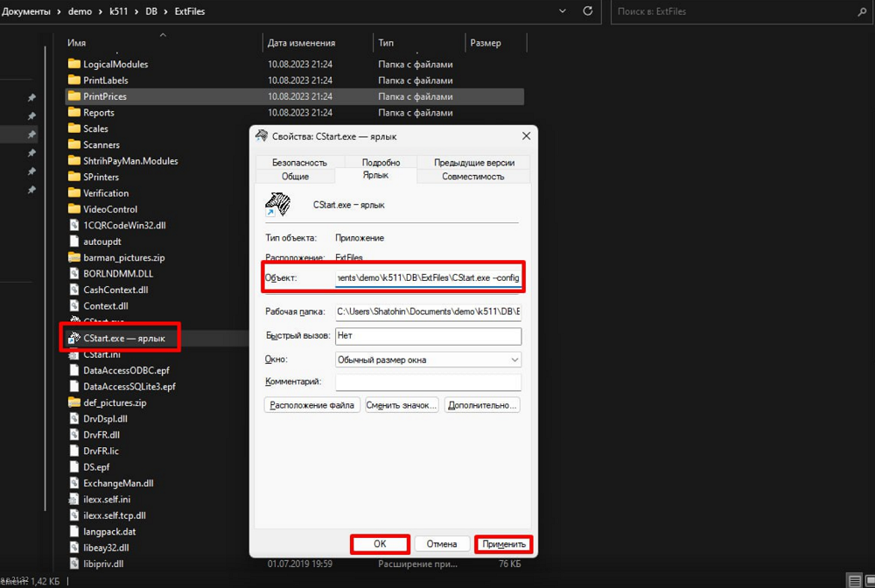Select the VideoControl folder icon
This screenshot has width=875, height=588.
point(73,210)
